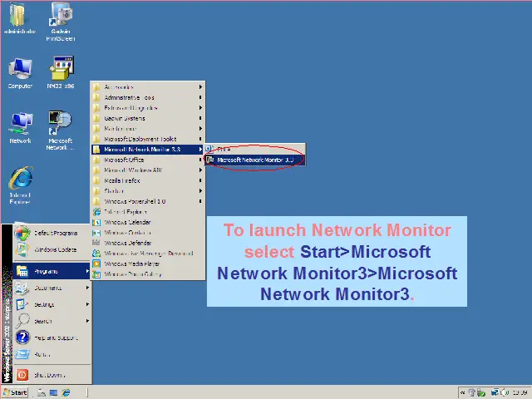Screen dimensions: 532x399
Task: Expand the Mozilla Firefox folder
Action: click(x=121, y=180)
